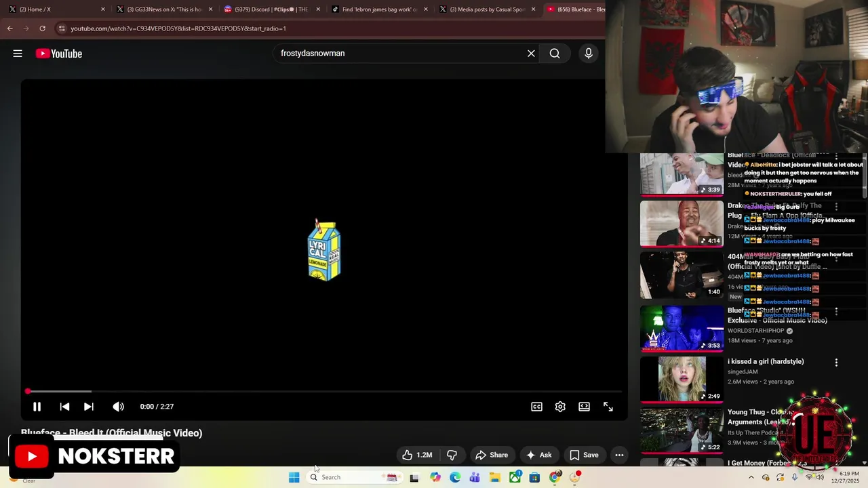Open the WORLDSTARHIPHOP channel link
The height and width of the screenshot is (488, 868).
point(757,331)
